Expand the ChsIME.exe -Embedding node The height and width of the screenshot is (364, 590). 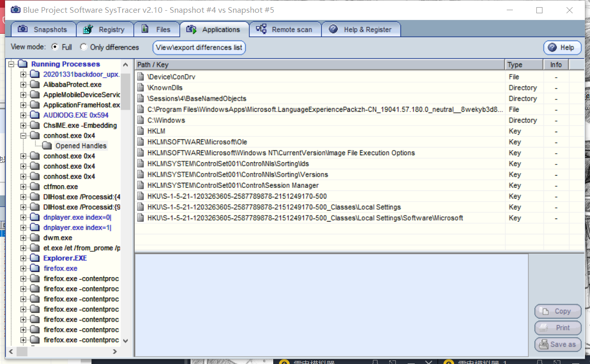pos(23,125)
